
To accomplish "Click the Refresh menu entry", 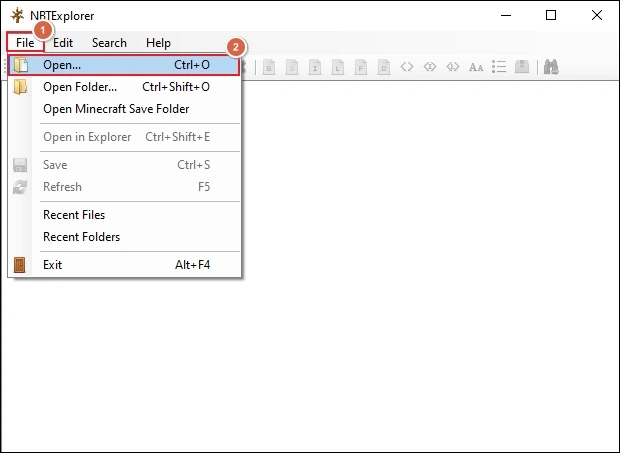I will 124,187.
